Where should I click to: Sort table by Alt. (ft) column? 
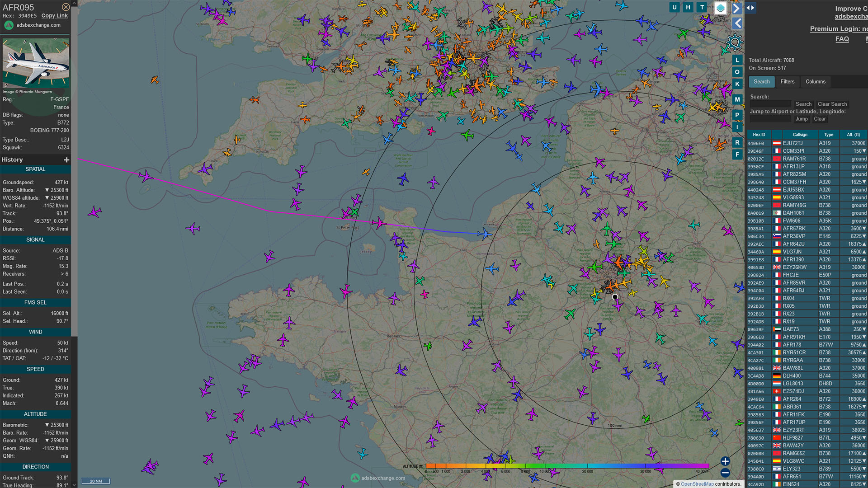[854, 135]
